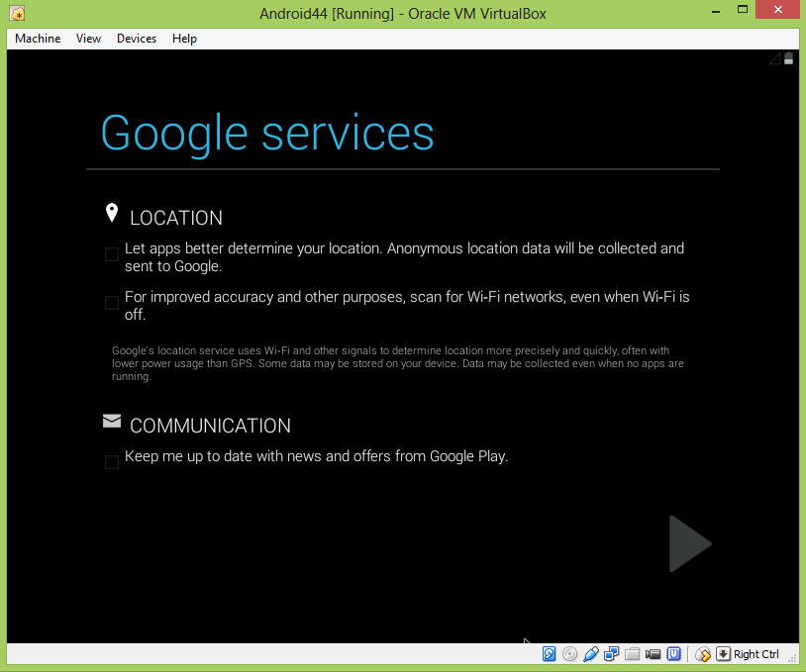This screenshot has height=672, width=806.
Task: Open the View menu
Action: [x=88, y=39]
